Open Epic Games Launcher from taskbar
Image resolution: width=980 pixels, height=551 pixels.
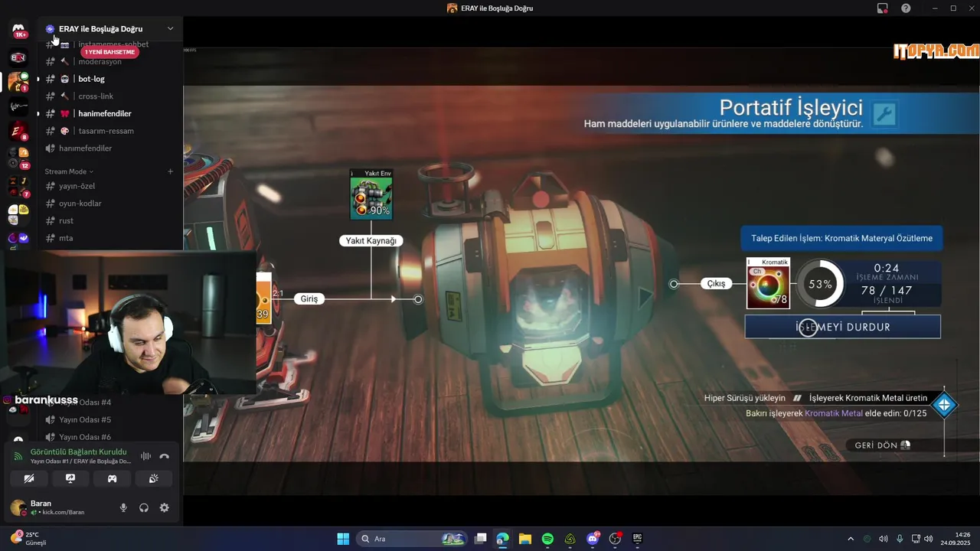(637, 539)
